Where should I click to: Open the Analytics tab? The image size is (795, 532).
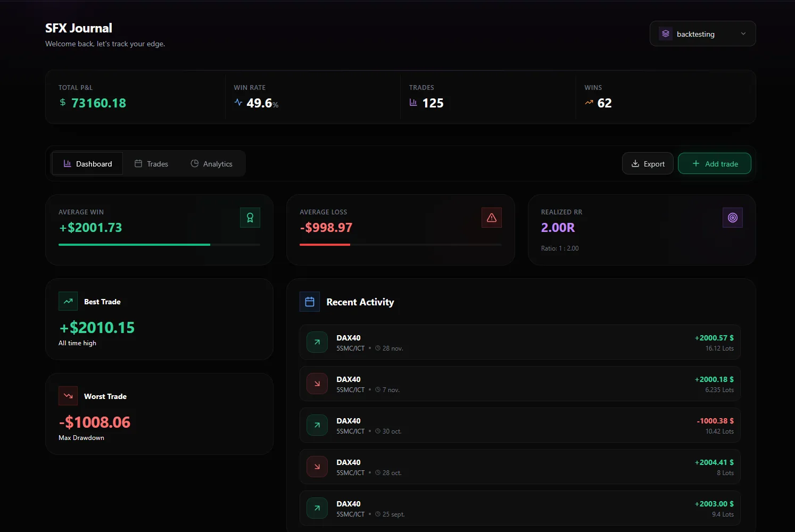coord(211,164)
